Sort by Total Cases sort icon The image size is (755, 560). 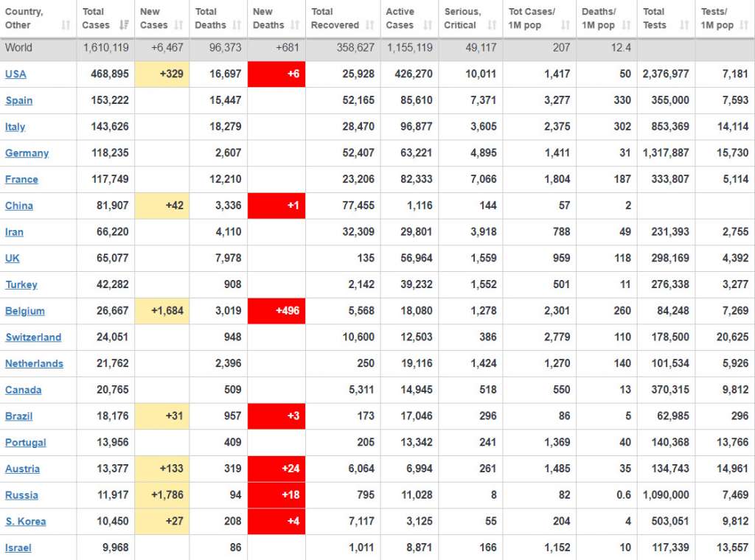124,25
